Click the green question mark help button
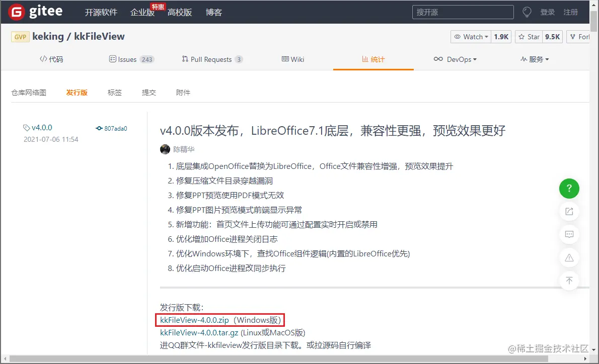599x364 pixels. point(569,188)
